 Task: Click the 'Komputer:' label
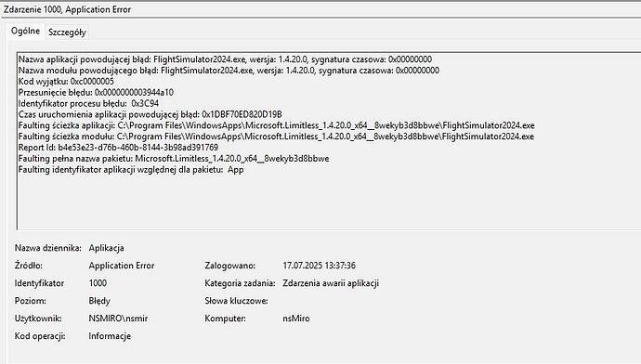(225, 318)
